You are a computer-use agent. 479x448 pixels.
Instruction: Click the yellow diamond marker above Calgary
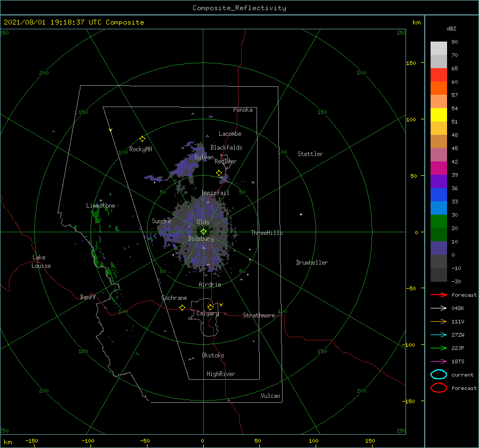[x=210, y=307]
